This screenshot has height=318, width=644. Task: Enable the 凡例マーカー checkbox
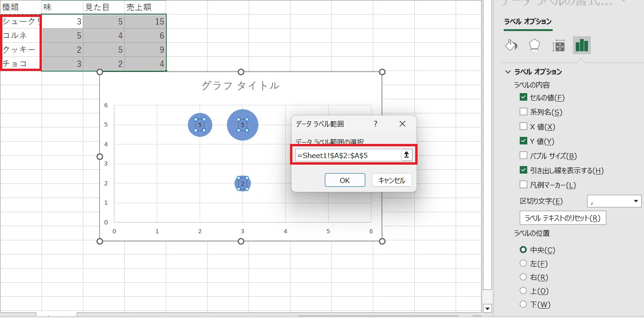523,185
